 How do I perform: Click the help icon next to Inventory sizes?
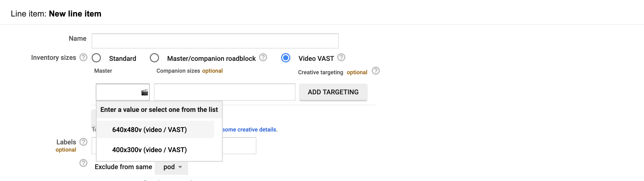click(x=83, y=57)
